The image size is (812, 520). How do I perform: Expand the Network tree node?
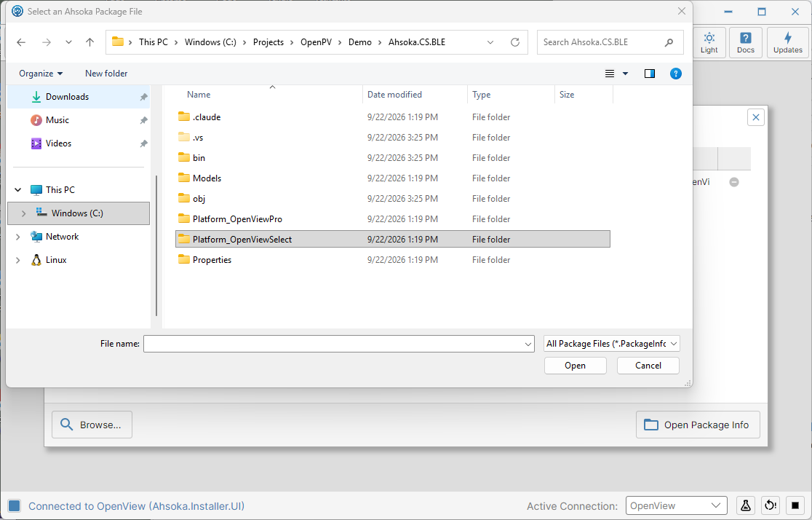pos(18,237)
